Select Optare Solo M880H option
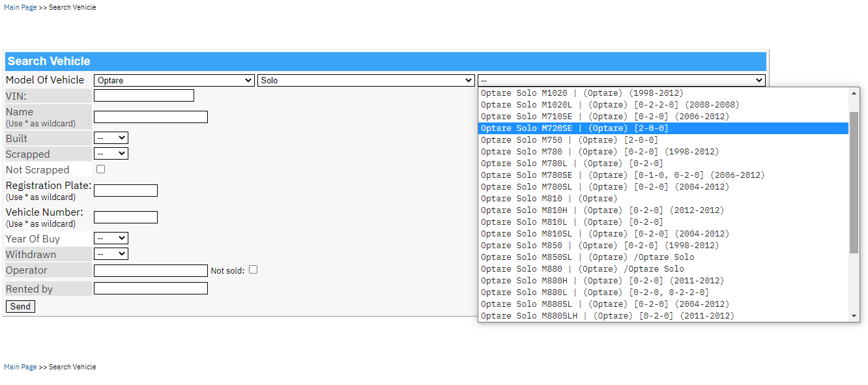Image resolution: width=868 pixels, height=385 pixels. [663, 281]
